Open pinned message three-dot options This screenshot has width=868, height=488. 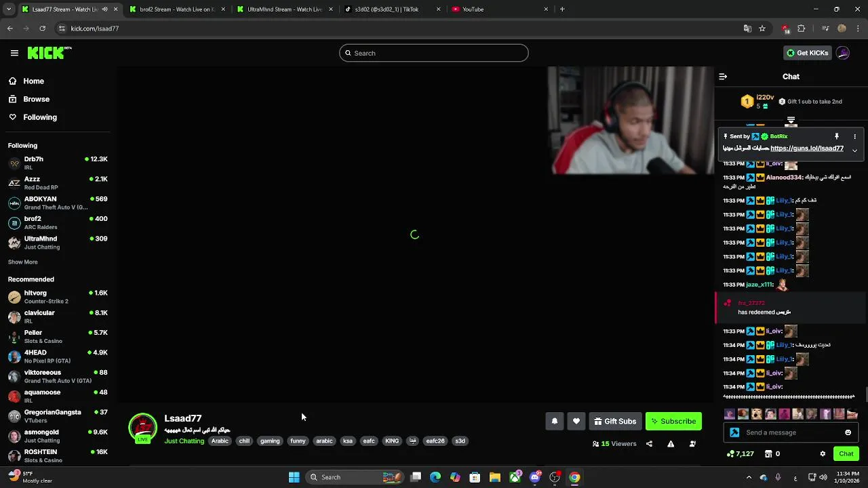pyautogui.click(x=854, y=136)
